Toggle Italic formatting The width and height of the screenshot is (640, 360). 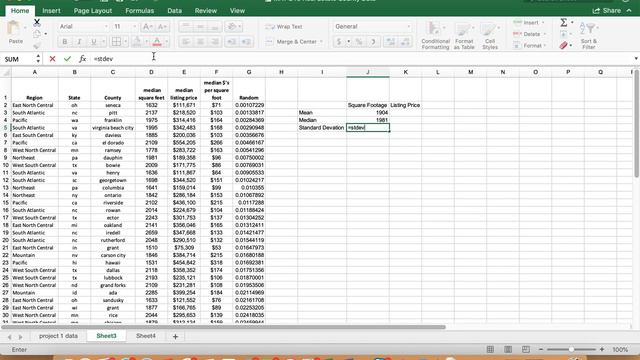(79, 42)
